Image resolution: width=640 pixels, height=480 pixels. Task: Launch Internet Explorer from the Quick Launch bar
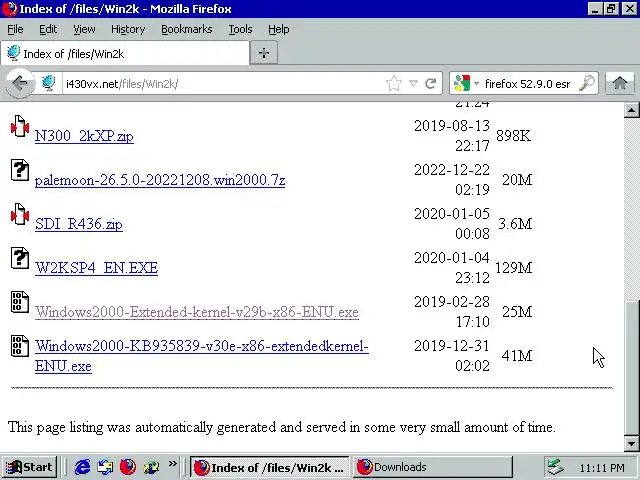[x=82, y=467]
